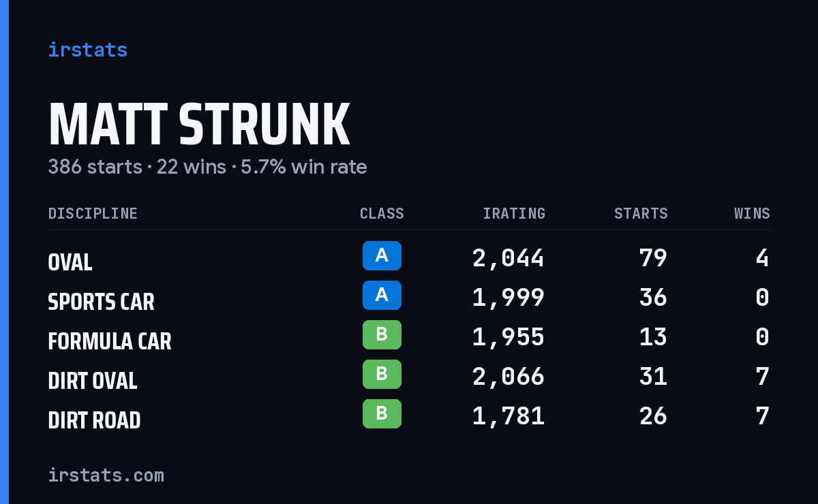Screen dimensions: 818x504
Task: Sort by the IRATING column header
Action: tap(514, 213)
